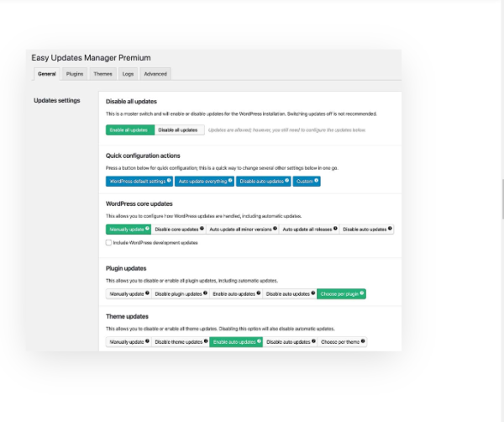Switch to the Plugins tab

[x=75, y=74]
